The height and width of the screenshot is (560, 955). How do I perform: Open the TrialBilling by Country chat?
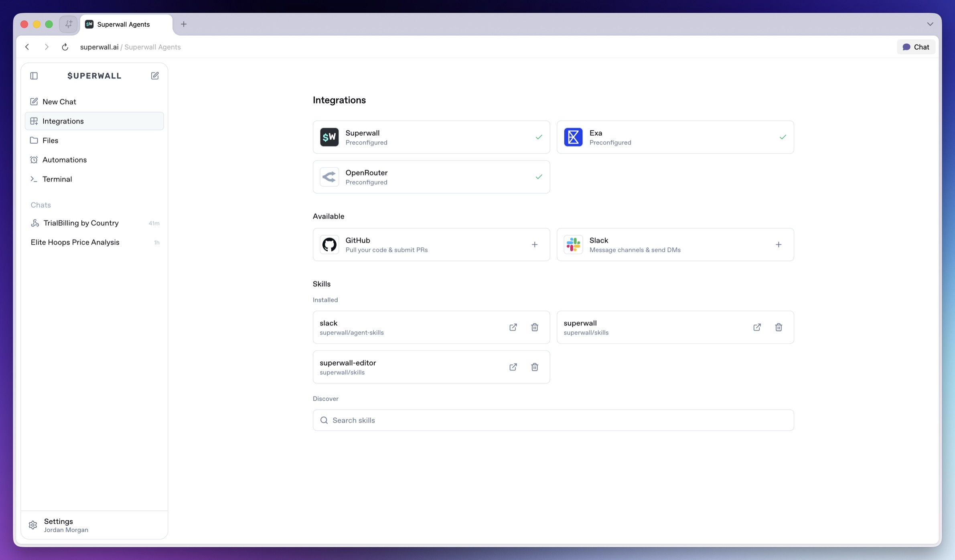94,223
